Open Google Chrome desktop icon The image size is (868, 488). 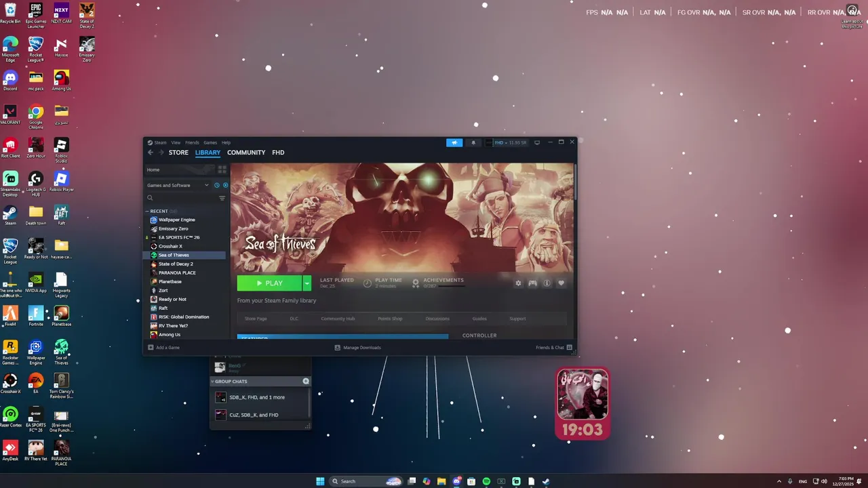coord(36,117)
